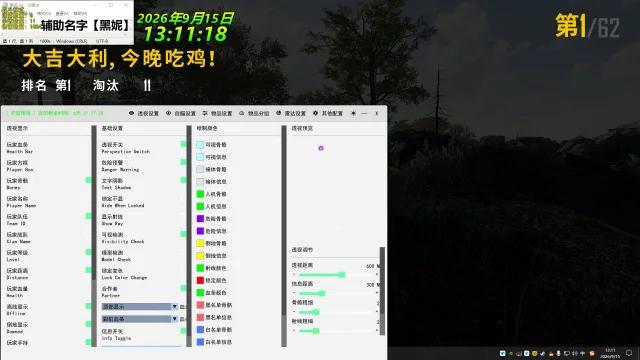Pick the 血条颜色 green swatch

point(200,292)
